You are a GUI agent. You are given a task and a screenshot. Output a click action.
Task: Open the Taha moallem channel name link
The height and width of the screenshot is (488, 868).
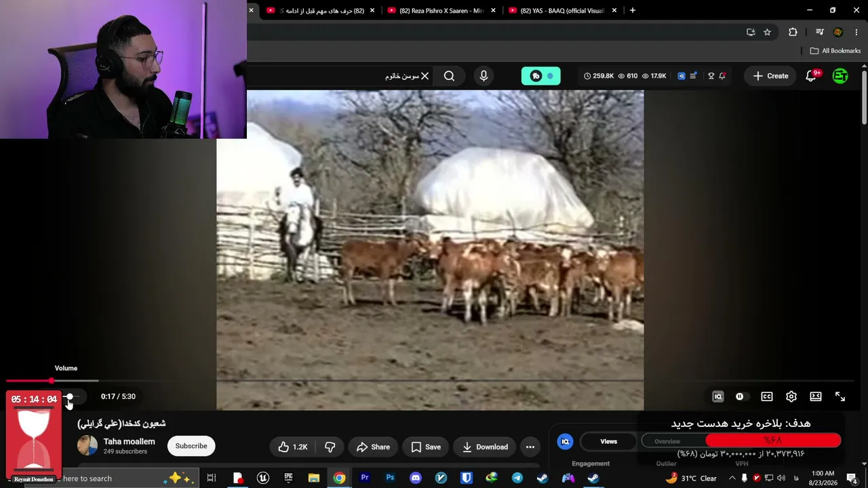pos(129,441)
